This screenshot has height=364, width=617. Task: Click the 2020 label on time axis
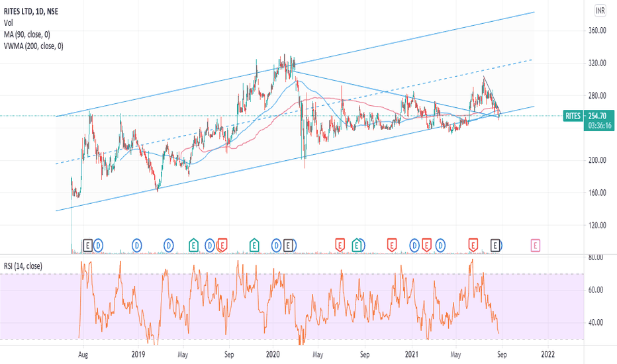pyautogui.click(x=273, y=355)
